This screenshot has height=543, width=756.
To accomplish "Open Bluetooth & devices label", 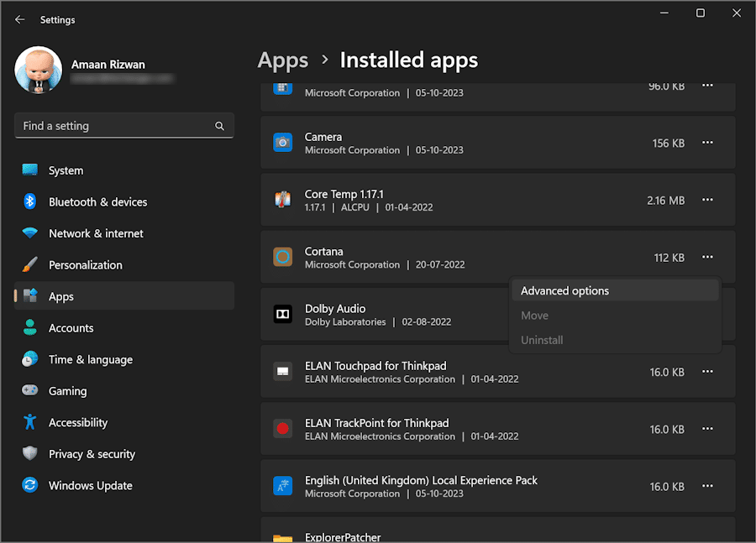I will click(98, 202).
